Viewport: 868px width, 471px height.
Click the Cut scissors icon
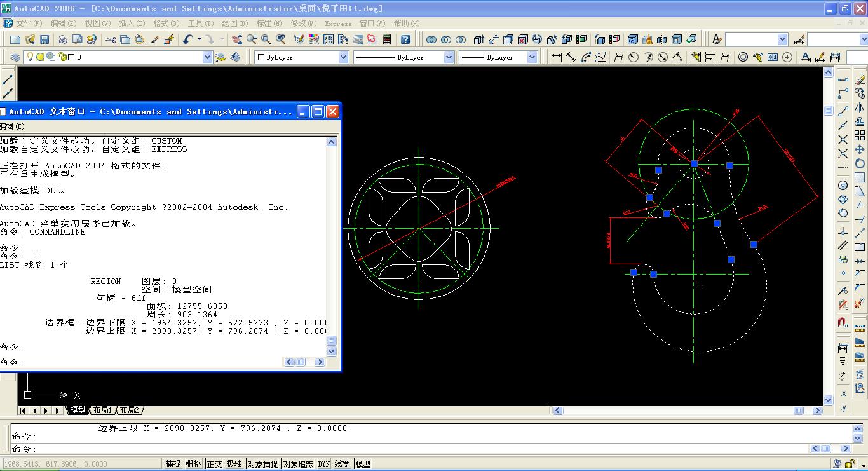pos(111,39)
